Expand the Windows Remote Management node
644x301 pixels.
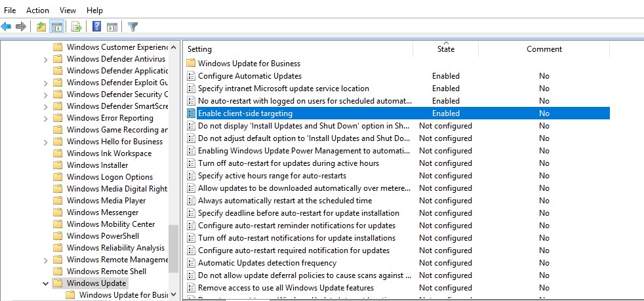[x=45, y=260]
